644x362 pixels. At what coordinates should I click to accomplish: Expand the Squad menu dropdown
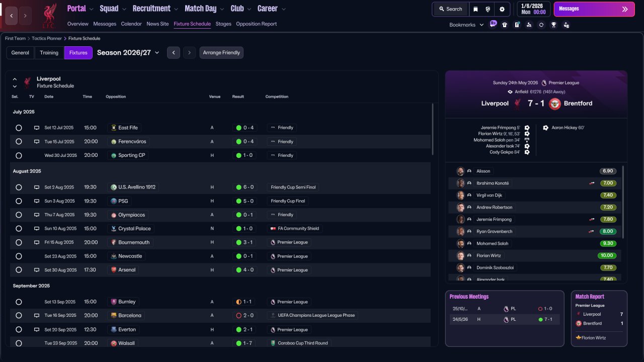[x=123, y=9]
